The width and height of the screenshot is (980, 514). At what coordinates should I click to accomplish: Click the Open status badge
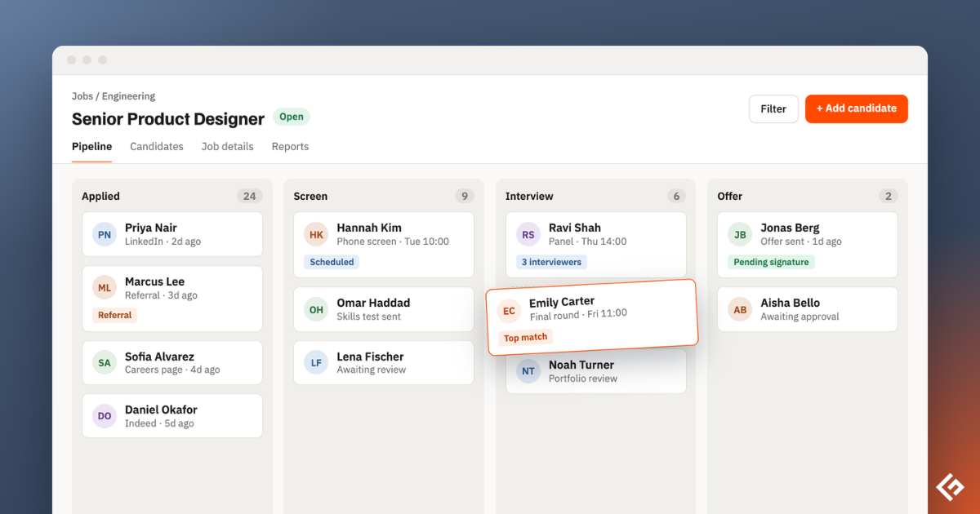coord(292,117)
